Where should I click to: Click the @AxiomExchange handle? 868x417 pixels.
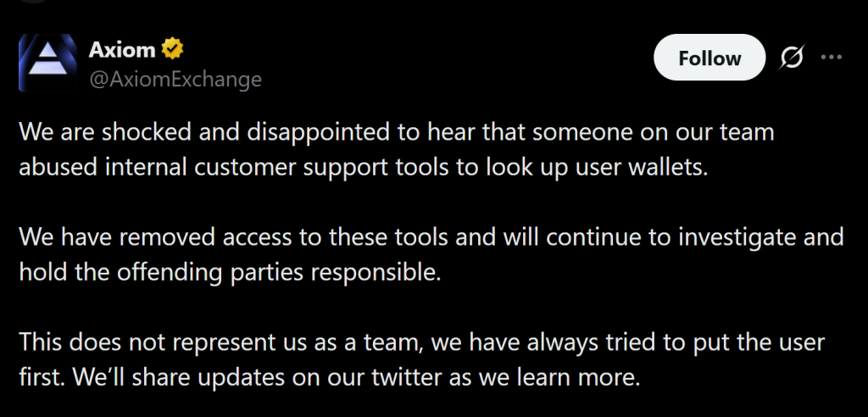(x=175, y=80)
